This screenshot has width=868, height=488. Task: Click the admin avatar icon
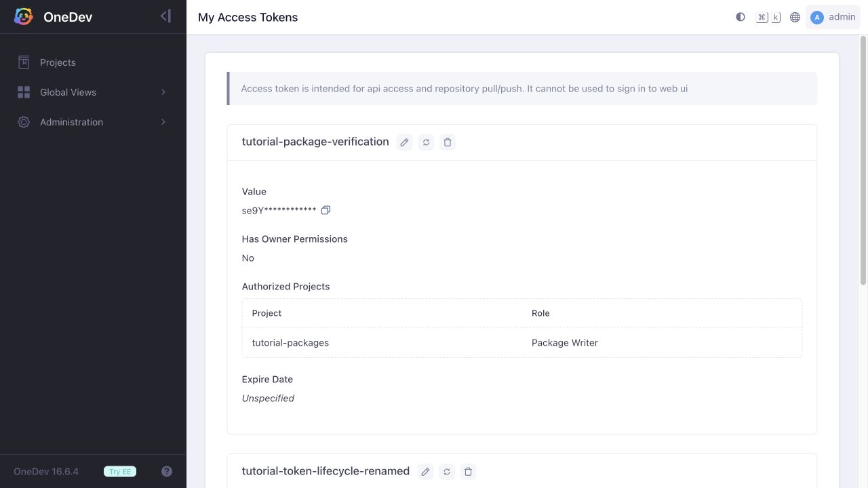coord(817,17)
